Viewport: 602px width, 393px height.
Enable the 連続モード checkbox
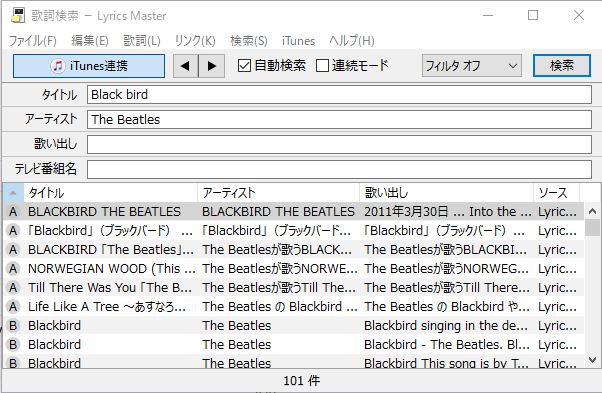[x=352, y=66]
